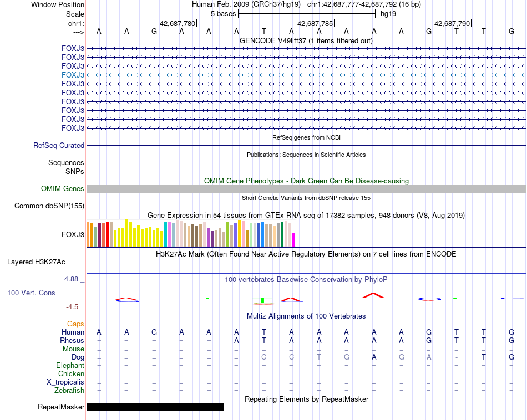
Task: Click the 42,687,780 ruler position marker
Action: pos(178,23)
